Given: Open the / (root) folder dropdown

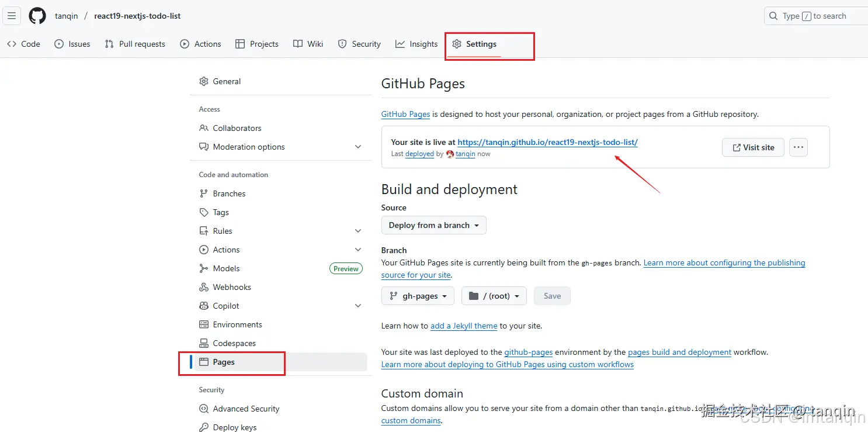Looking at the screenshot, I should click(494, 296).
